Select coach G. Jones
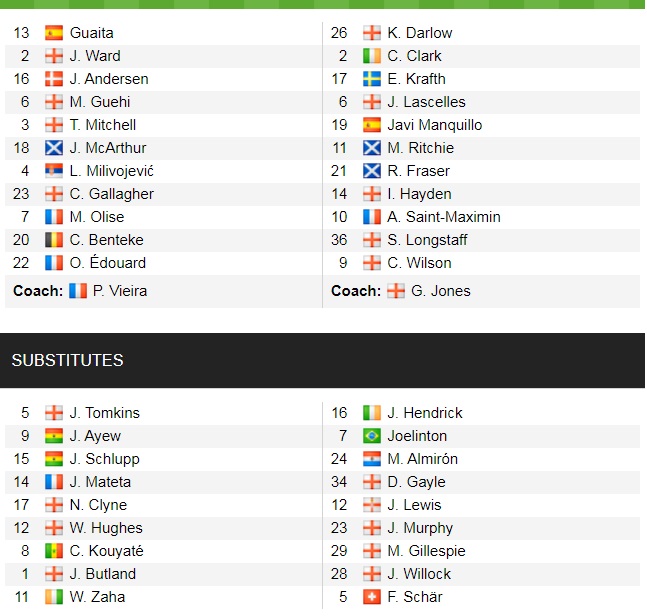Screen dimensions: 647x616 pos(442,291)
